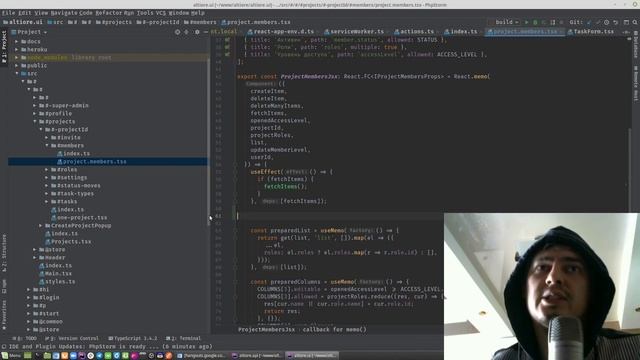Select the build run configuration dropdown

point(504,22)
